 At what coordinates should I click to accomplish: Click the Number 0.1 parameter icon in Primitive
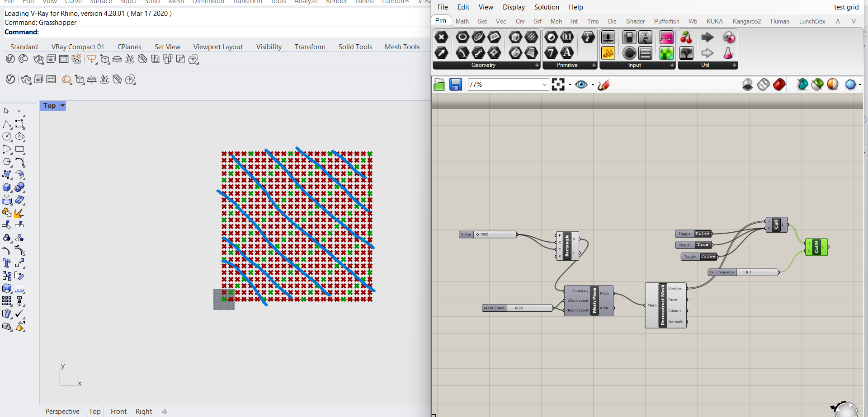(567, 37)
